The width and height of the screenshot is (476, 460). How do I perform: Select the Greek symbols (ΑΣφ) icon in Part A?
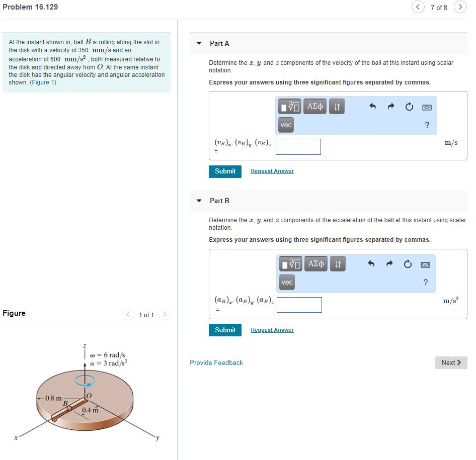point(315,106)
